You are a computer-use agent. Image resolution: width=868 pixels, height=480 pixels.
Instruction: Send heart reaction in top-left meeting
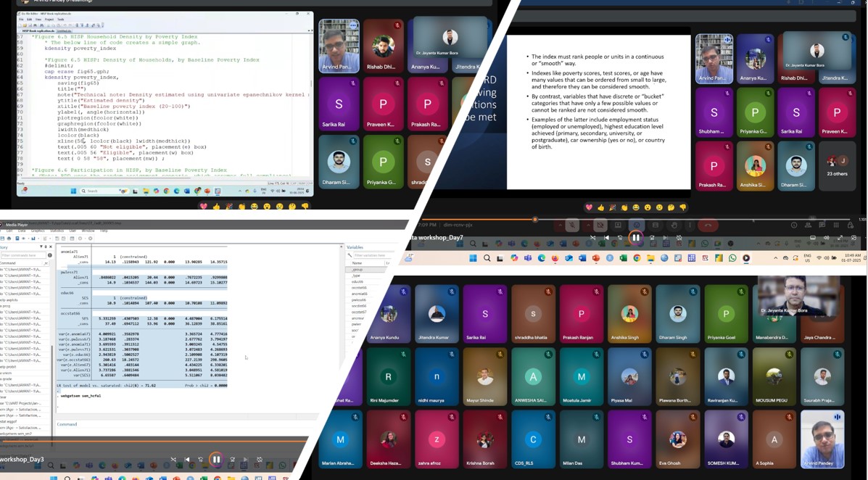(203, 206)
